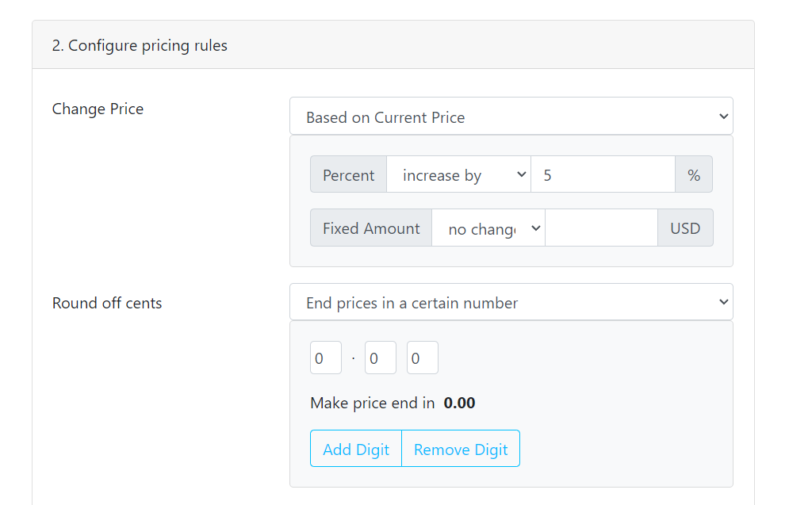Click the 'USD' currency suffix

[x=685, y=228]
